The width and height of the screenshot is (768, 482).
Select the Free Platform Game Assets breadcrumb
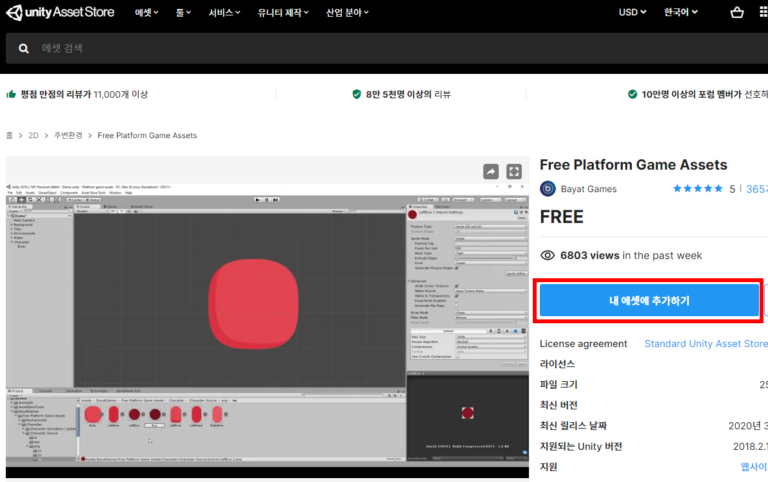[147, 135]
